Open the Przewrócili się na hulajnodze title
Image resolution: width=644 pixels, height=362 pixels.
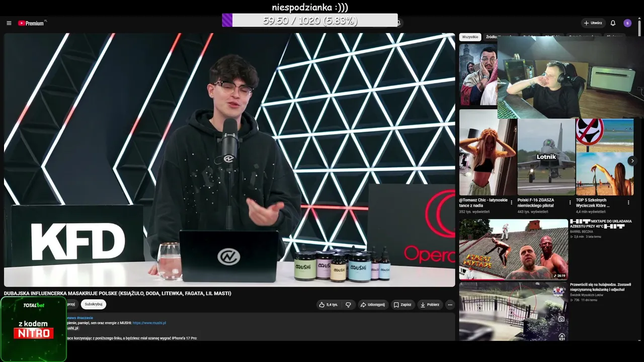[600, 287]
